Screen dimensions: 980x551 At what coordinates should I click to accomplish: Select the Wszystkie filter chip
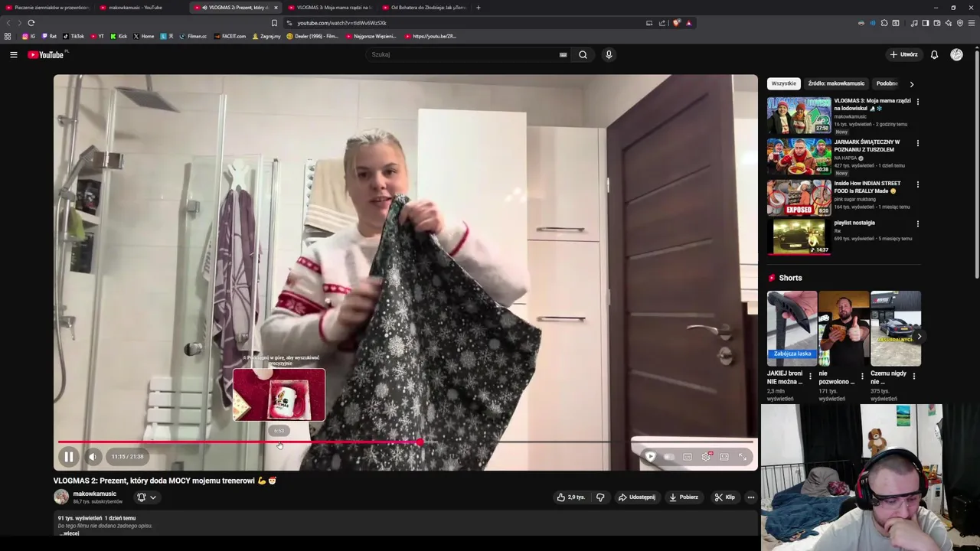click(783, 83)
